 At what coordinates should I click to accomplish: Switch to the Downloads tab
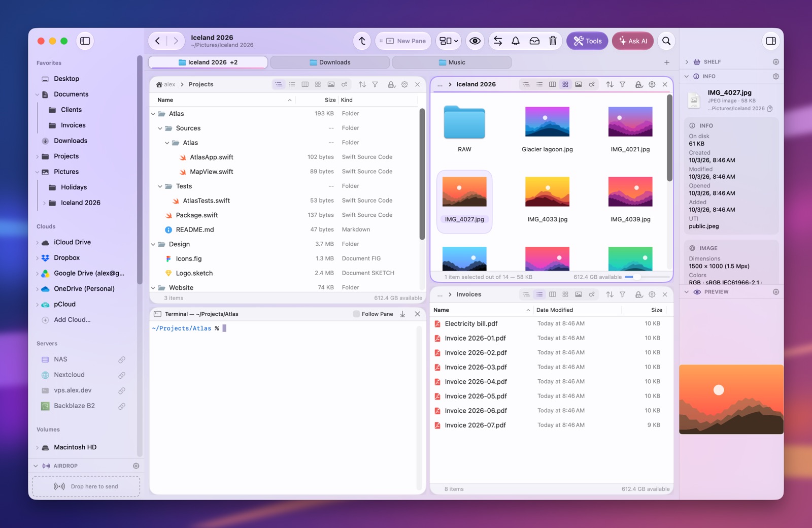pos(330,62)
